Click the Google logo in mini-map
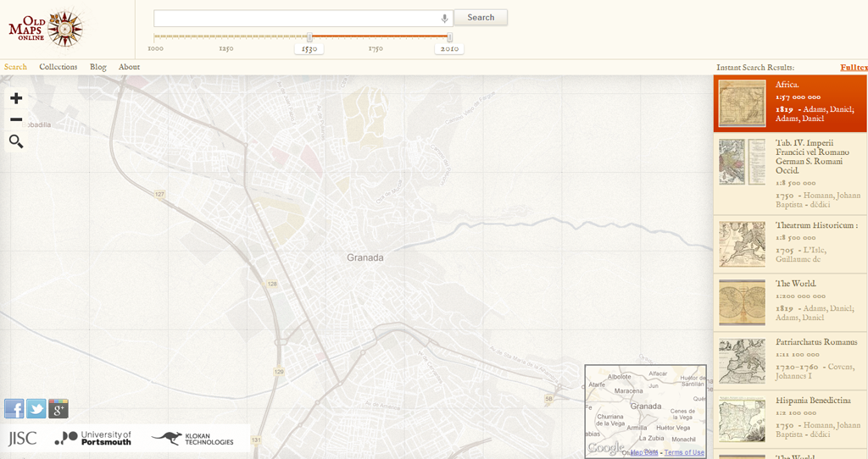Viewport: 868px width, 459px height. [x=605, y=447]
